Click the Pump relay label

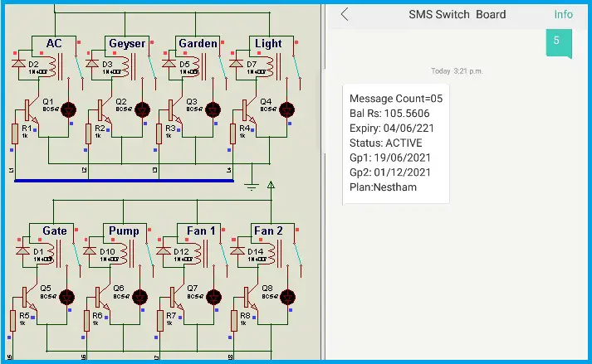124,231
